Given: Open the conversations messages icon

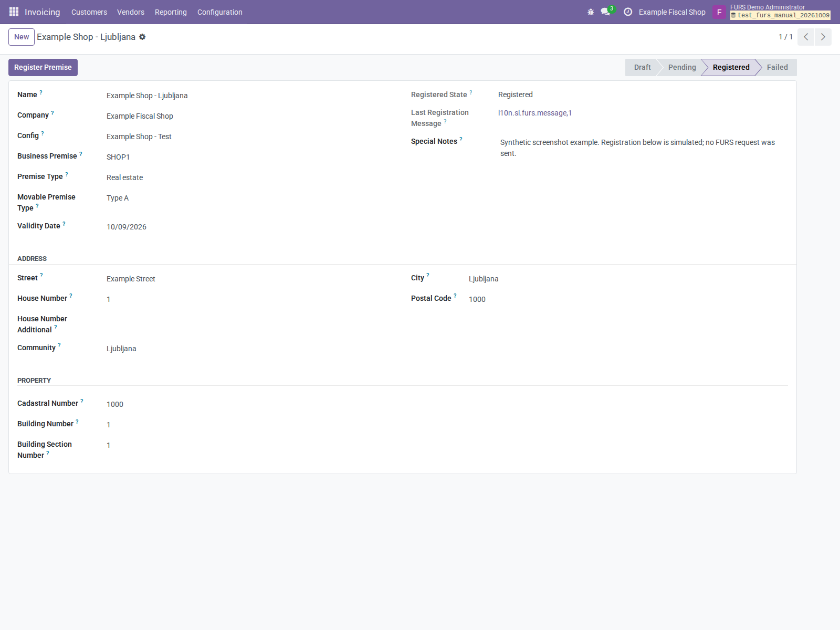Looking at the screenshot, I should (x=605, y=12).
